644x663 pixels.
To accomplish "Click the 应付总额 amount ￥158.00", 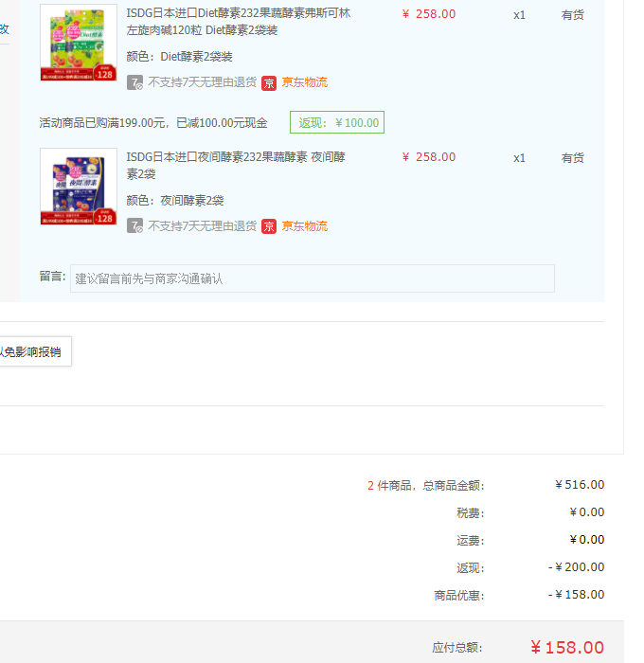I will 567,647.
